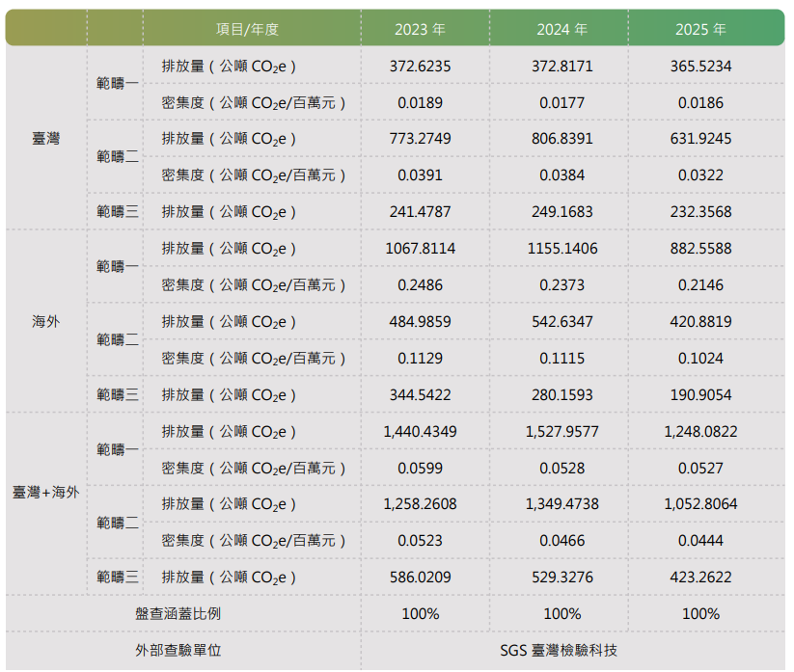Select the value 631.9245
The width and height of the screenshot is (794, 672).
coord(700,139)
